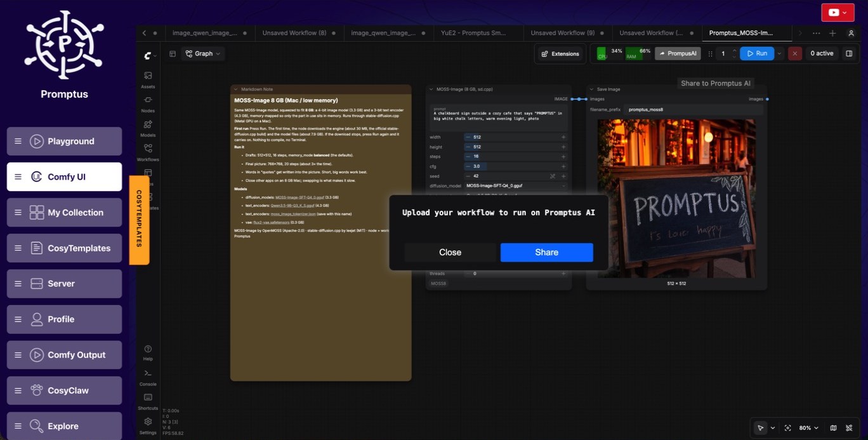Viewport: 868px width, 440px height.
Task: Collapse the Markdown Note node
Action: click(x=235, y=90)
